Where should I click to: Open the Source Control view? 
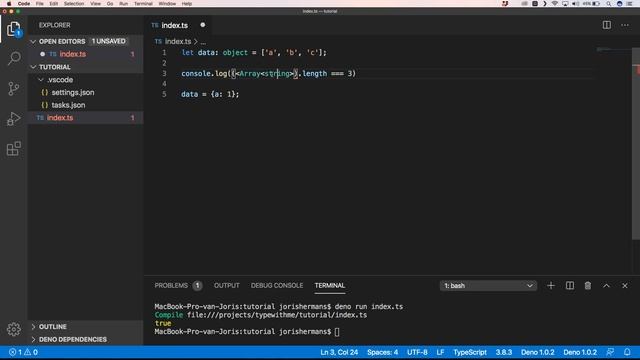[x=13, y=89]
